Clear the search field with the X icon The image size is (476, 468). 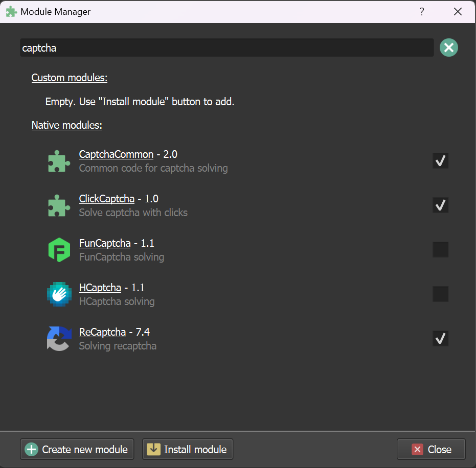pyautogui.click(x=448, y=48)
